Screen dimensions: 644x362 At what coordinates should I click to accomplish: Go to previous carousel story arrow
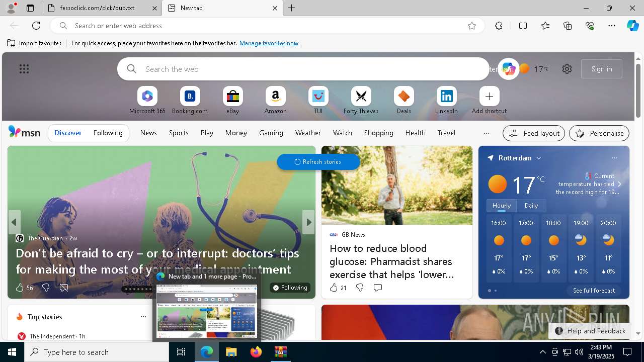(x=14, y=222)
